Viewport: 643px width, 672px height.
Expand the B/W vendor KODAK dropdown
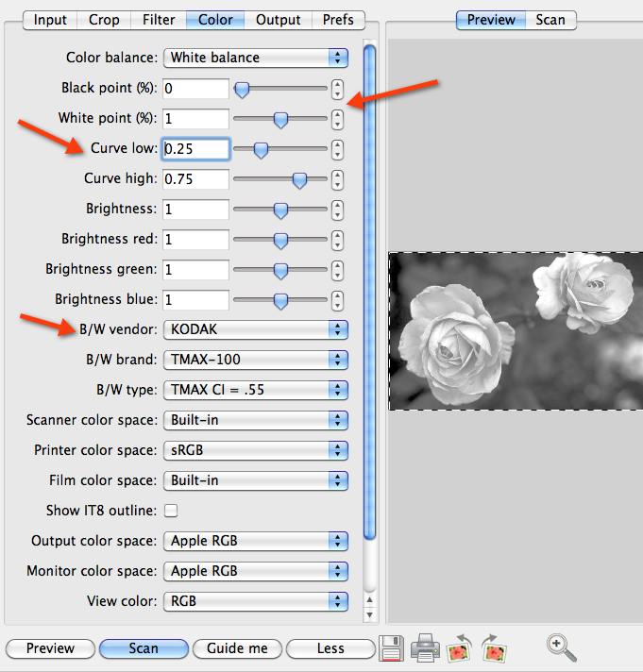coord(256,329)
